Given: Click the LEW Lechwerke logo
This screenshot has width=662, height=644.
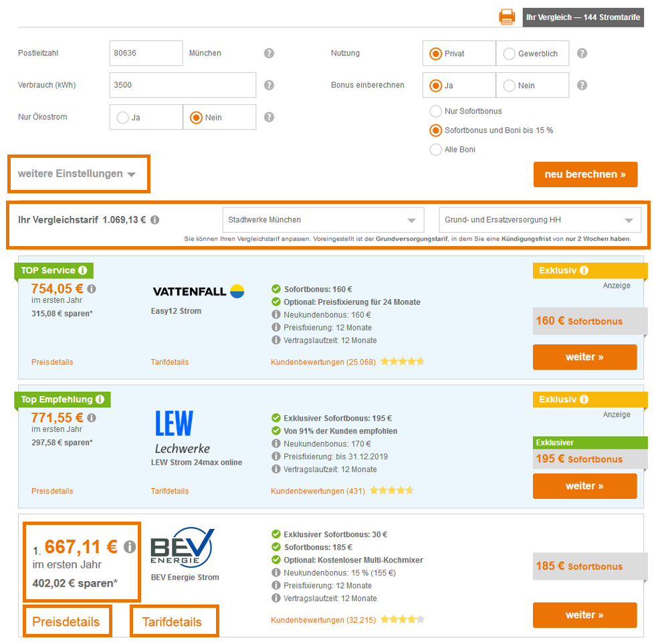Looking at the screenshot, I should click(x=183, y=432).
